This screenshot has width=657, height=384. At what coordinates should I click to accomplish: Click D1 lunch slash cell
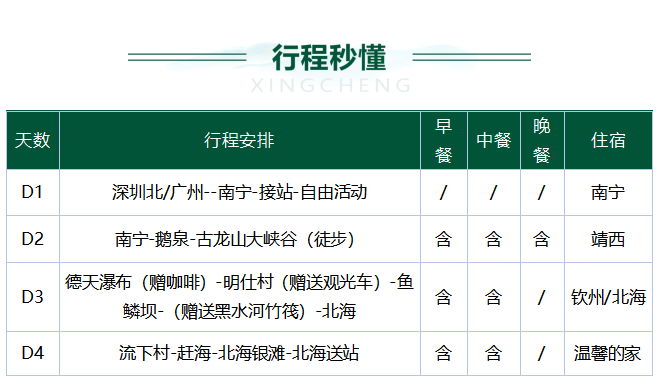point(494,192)
